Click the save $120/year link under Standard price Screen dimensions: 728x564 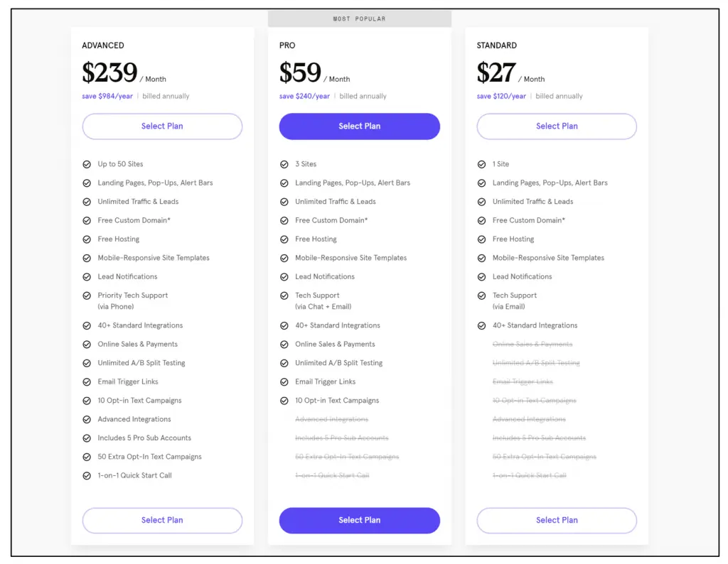tap(500, 96)
